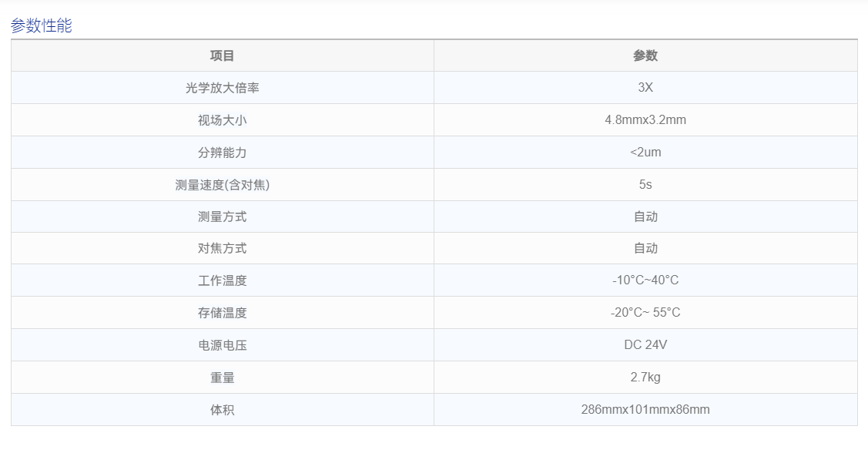Image resolution: width=868 pixels, height=470 pixels.
Task: Click the 光学放大倍率 row label
Action: [222, 88]
